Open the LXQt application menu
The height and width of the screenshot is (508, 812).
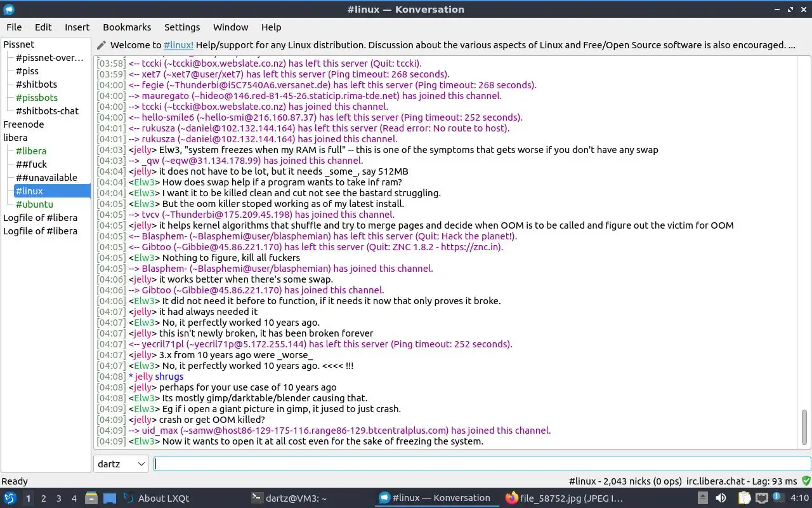tap(10, 498)
